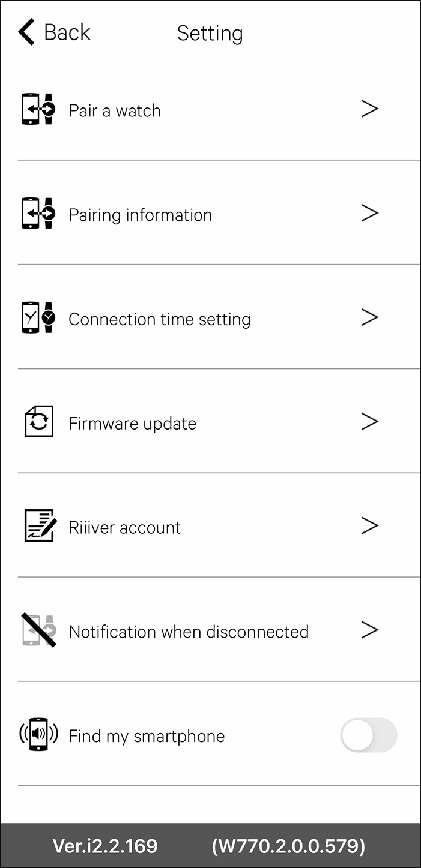Tap the back arrow chevron icon
The width and height of the screenshot is (421, 868).
click(x=27, y=32)
